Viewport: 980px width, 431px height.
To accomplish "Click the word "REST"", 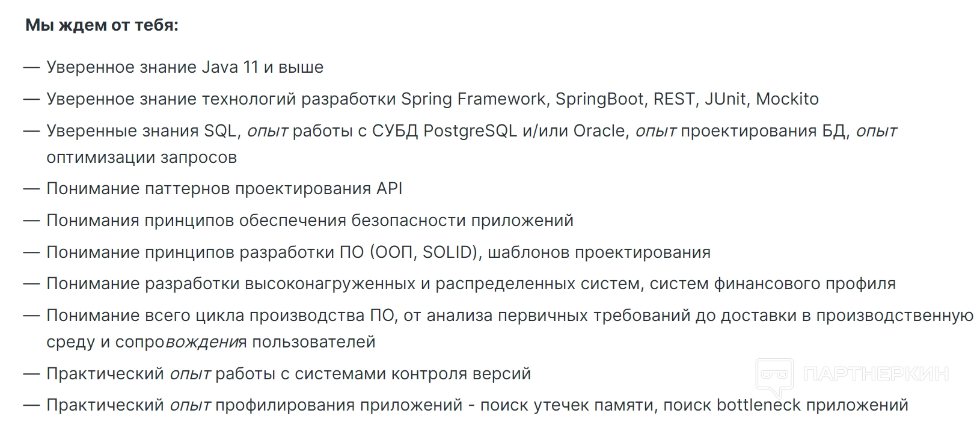I will point(673,99).
